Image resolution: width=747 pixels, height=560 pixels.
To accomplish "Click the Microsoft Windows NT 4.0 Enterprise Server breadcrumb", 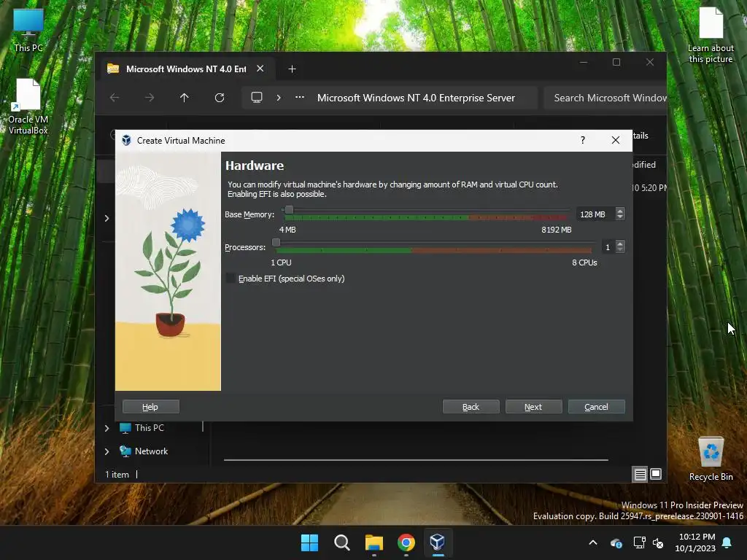I will tap(416, 98).
